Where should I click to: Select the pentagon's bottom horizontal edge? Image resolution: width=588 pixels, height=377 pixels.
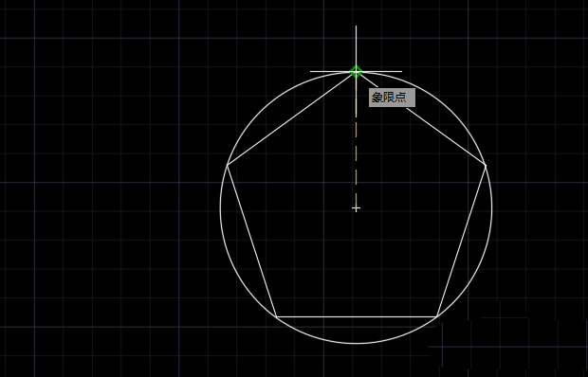coord(357,316)
